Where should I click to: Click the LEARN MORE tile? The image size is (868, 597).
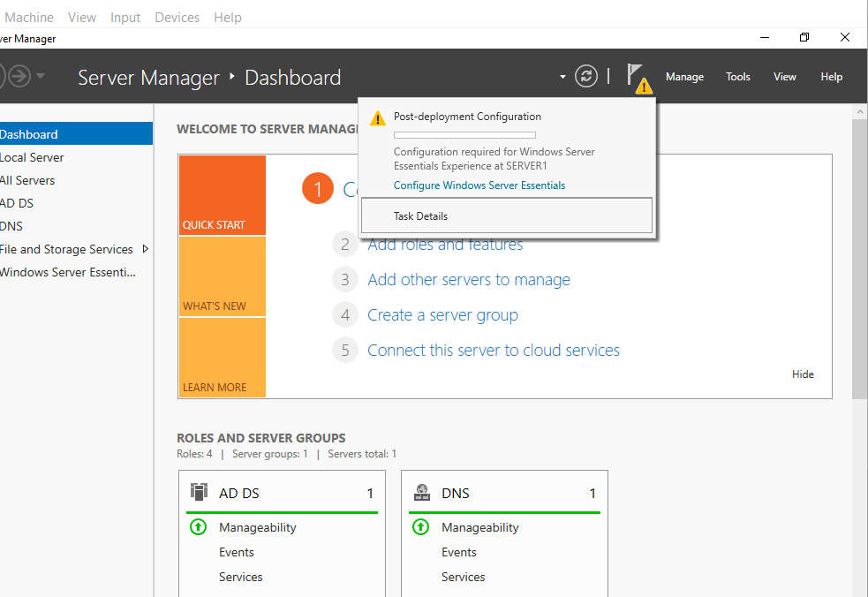pyautogui.click(x=222, y=357)
